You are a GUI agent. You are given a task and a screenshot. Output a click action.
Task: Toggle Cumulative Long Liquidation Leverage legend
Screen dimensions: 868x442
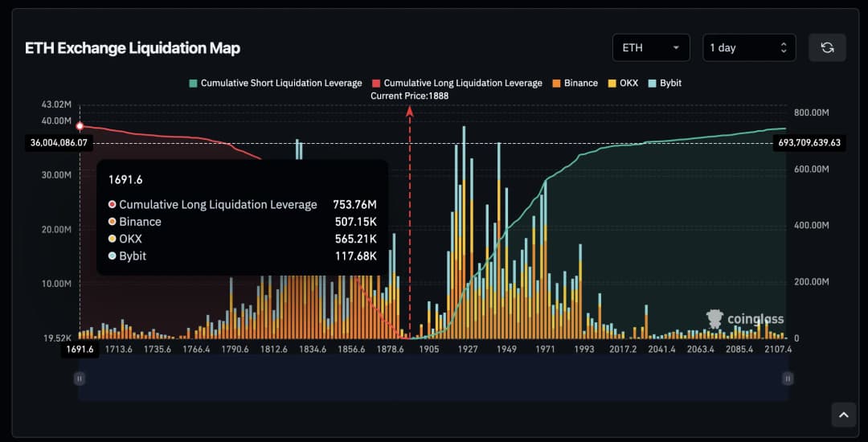456,83
